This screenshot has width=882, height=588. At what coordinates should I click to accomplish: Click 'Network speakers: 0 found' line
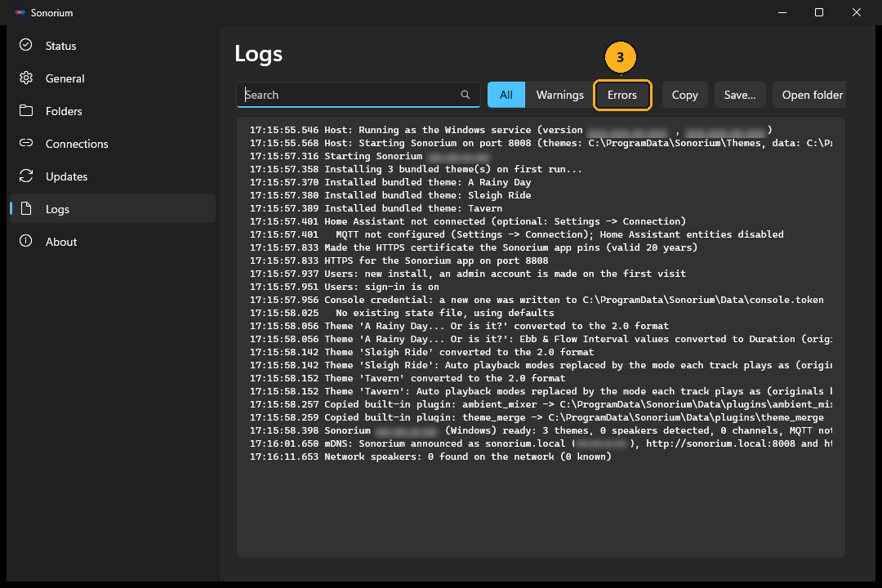point(430,457)
